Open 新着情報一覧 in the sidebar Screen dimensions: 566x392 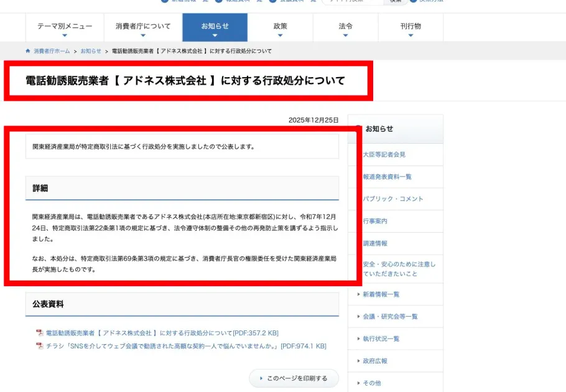coord(381,294)
